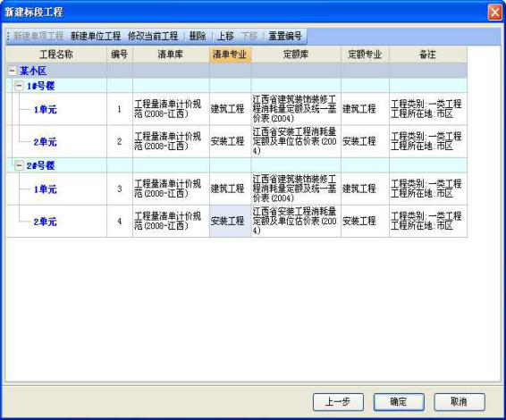The image size is (506, 420).
Task: Collapse the 某小区 tree node
Action: point(13,71)
